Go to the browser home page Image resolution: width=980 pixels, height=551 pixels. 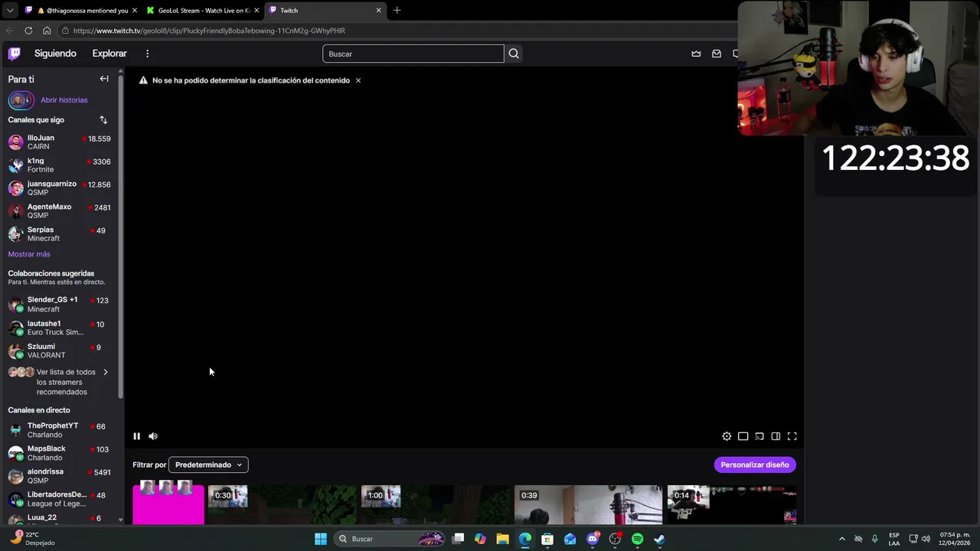pos(47,31)
